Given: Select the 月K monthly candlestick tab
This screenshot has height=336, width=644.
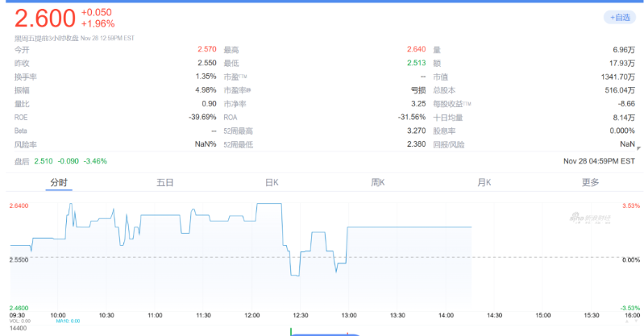Looking at the screenshot, I should pos(484,182).
